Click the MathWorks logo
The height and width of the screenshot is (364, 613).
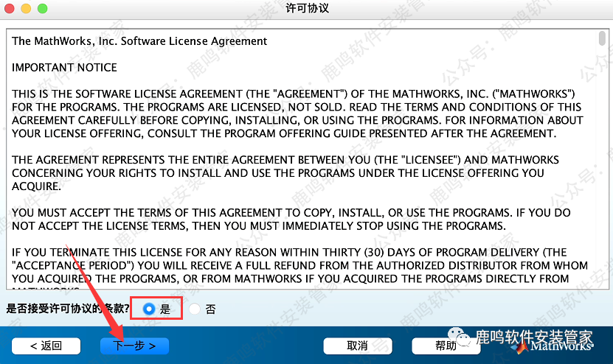tap(553, 346)
